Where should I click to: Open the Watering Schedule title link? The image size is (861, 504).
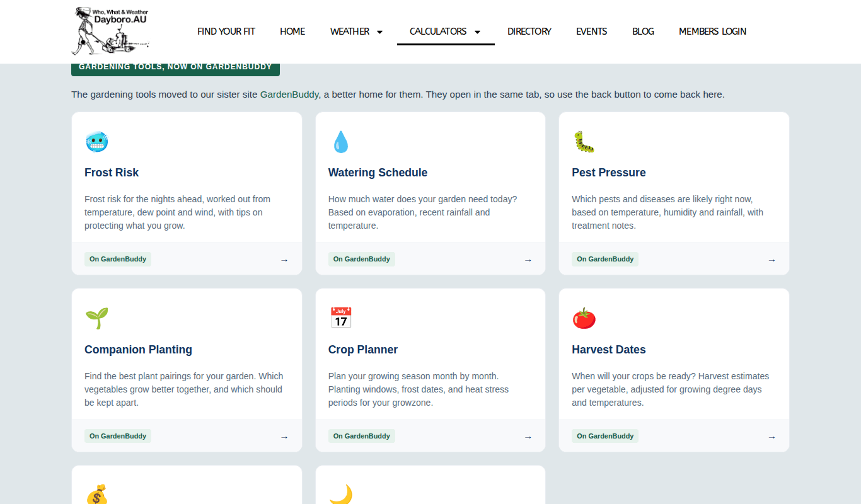(378, 173)
